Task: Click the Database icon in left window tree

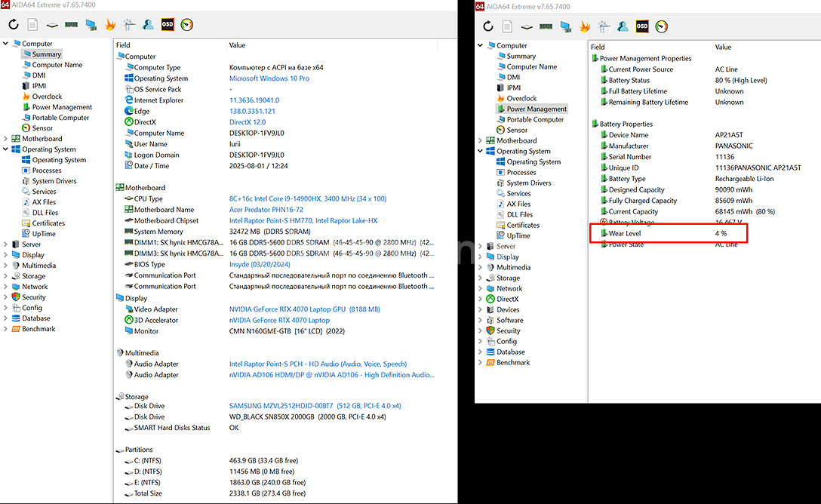Action: pos(16,318)
